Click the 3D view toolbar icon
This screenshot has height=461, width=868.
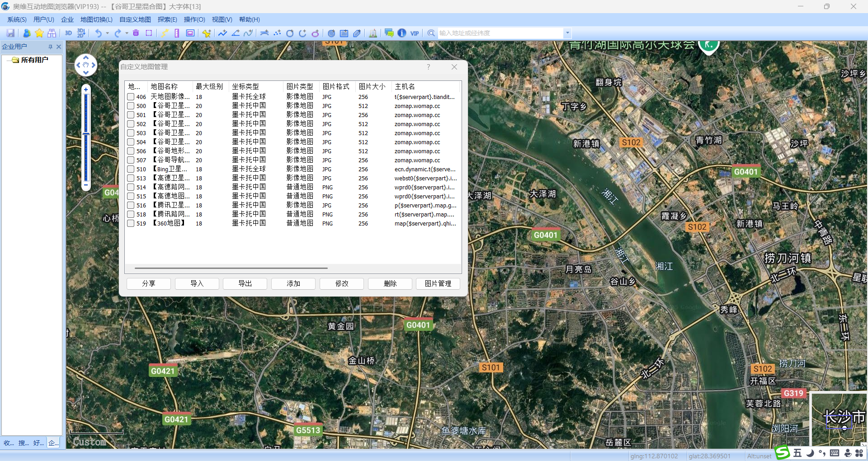(68, 33)
